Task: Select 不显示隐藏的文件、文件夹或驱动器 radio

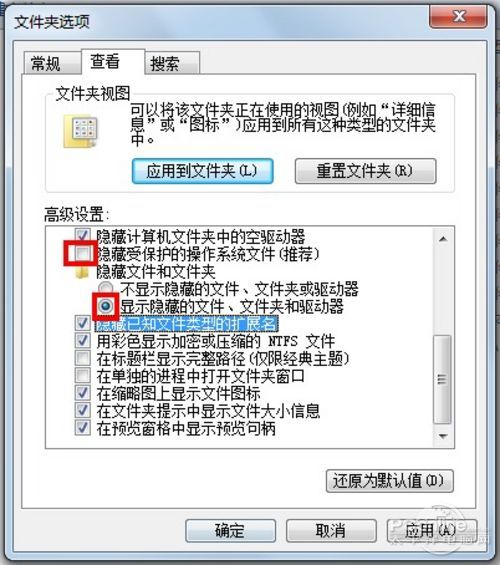Action: point(105,288)
